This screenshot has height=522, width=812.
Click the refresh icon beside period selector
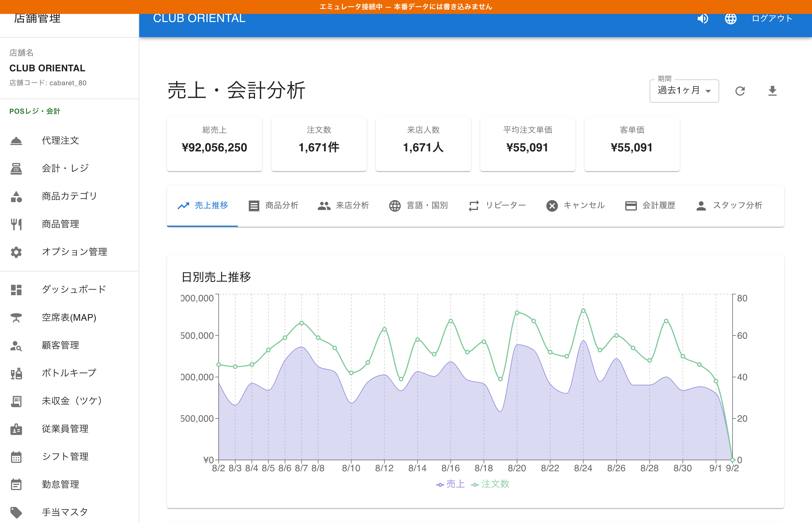[x=740, y=91]
